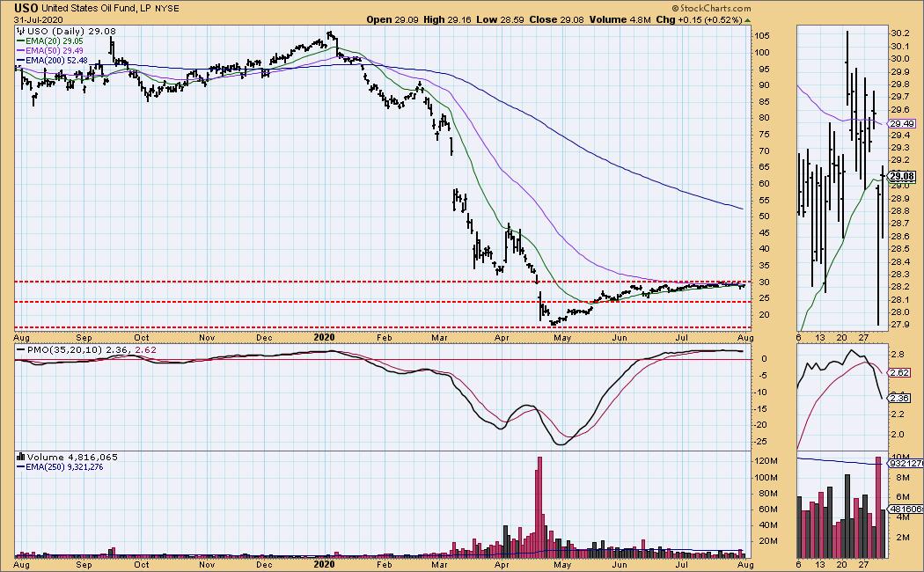
Task: Click the boxed 2.36 PMO tag in the side chart
Action: point(900,399)
